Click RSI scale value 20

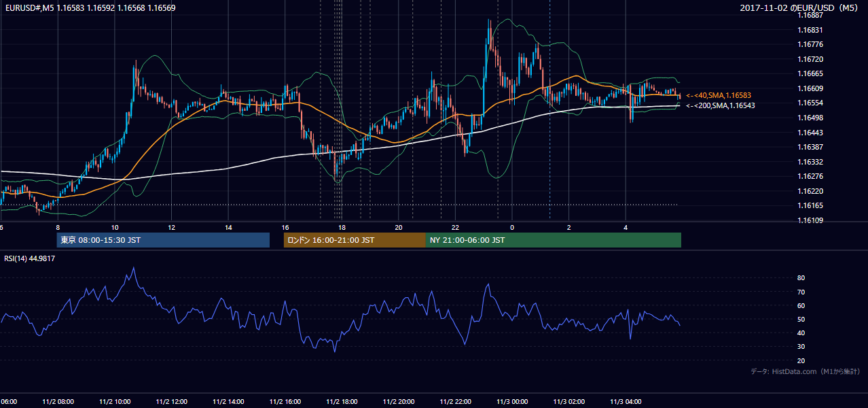point(801,361)
